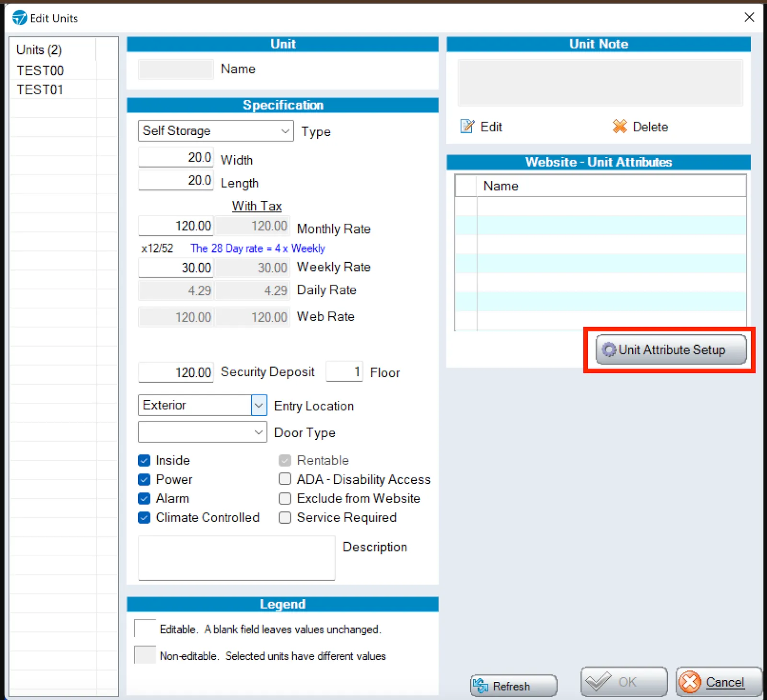Click the Floor number field
This screenshot has width=767, height=700.
[x=344, y=372]
